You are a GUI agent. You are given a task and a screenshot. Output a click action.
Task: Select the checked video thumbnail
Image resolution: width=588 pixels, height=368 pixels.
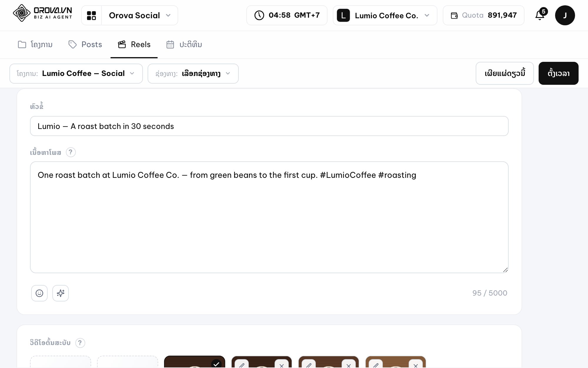pos(195,362)
